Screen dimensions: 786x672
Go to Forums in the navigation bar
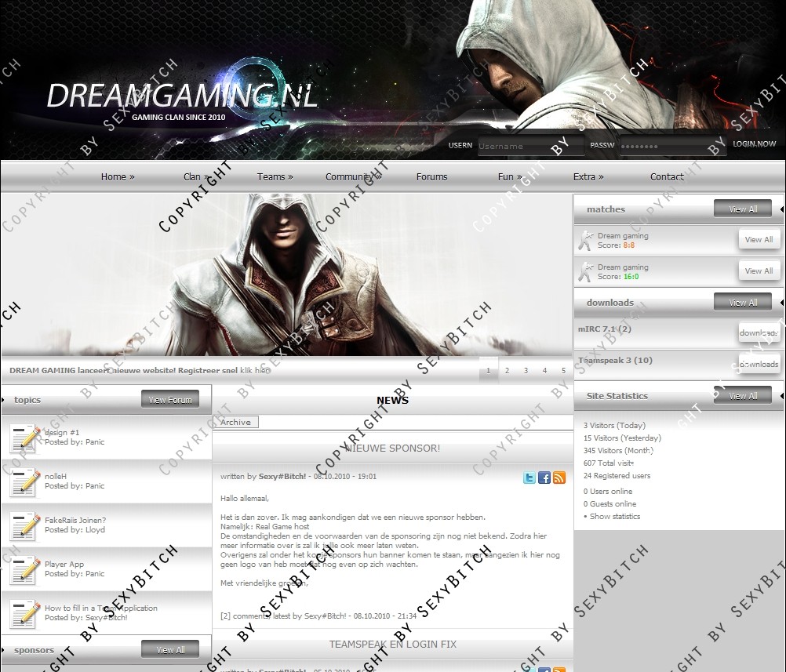(431, 177)
